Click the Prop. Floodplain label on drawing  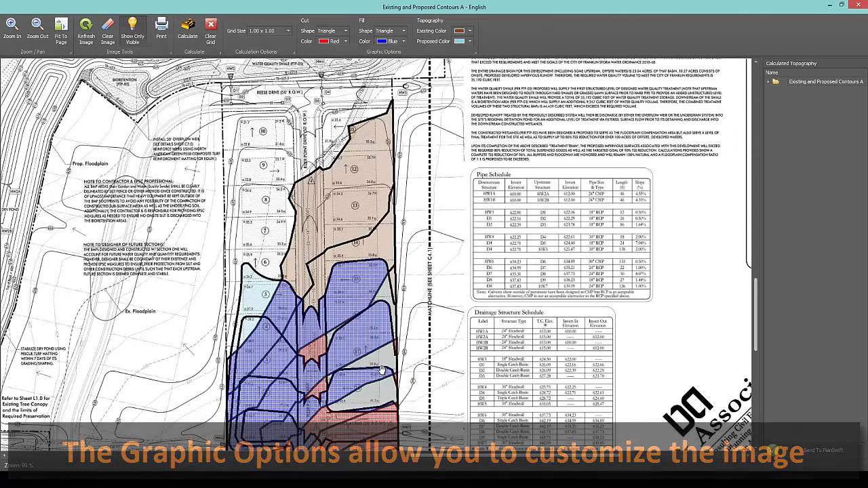(91, 165)
